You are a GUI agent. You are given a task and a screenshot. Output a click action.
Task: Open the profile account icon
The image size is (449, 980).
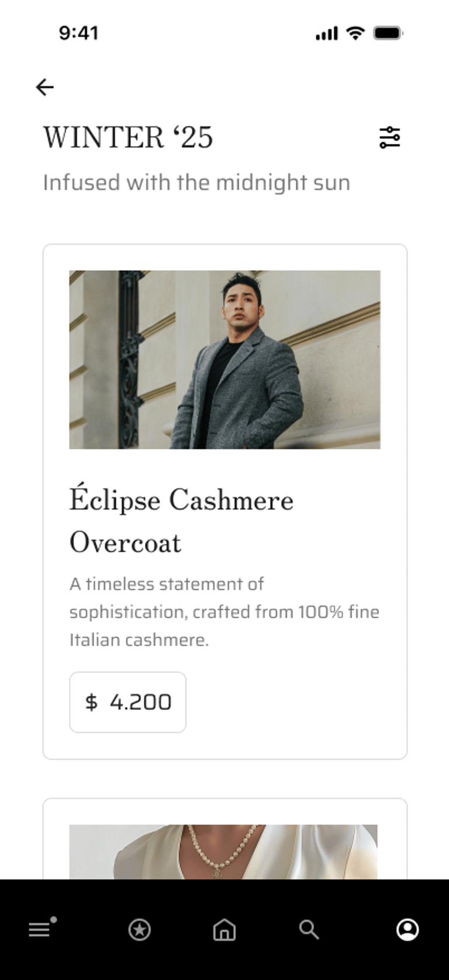[x=407, y=930]
